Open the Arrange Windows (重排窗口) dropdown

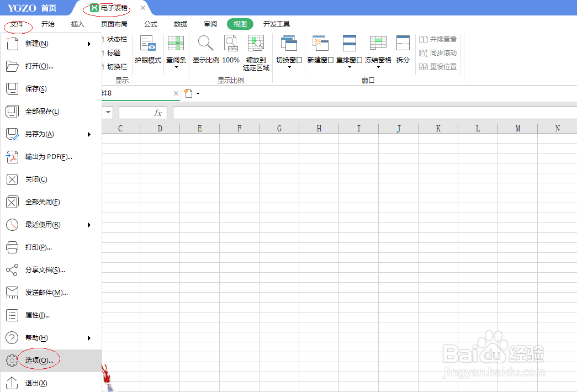pos(349,67)
